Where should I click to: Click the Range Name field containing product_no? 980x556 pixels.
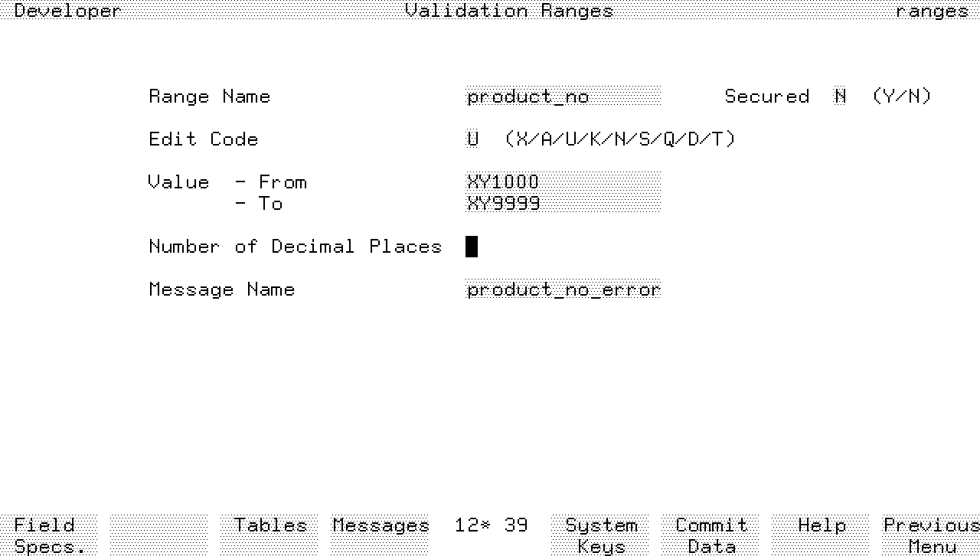pos(563,96)
